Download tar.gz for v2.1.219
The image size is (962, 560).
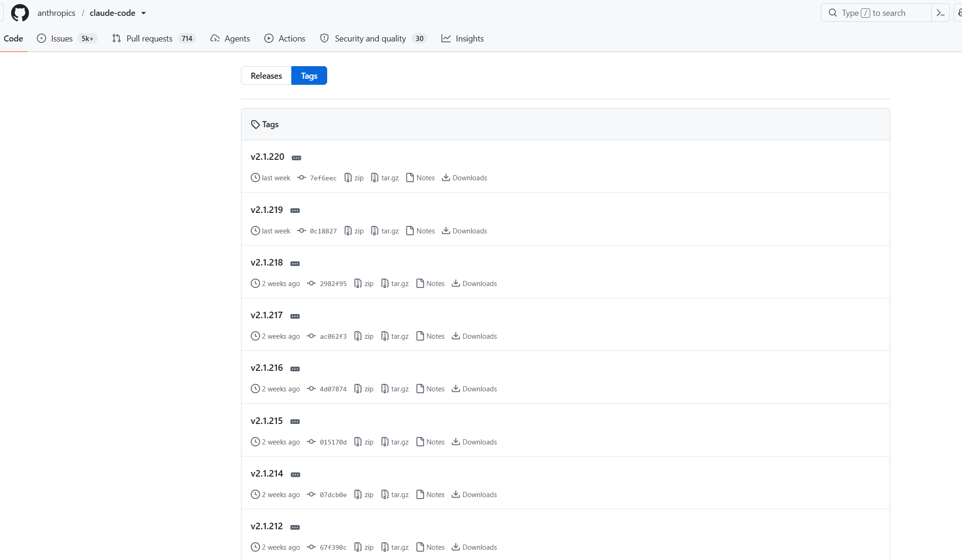point(385,231)
